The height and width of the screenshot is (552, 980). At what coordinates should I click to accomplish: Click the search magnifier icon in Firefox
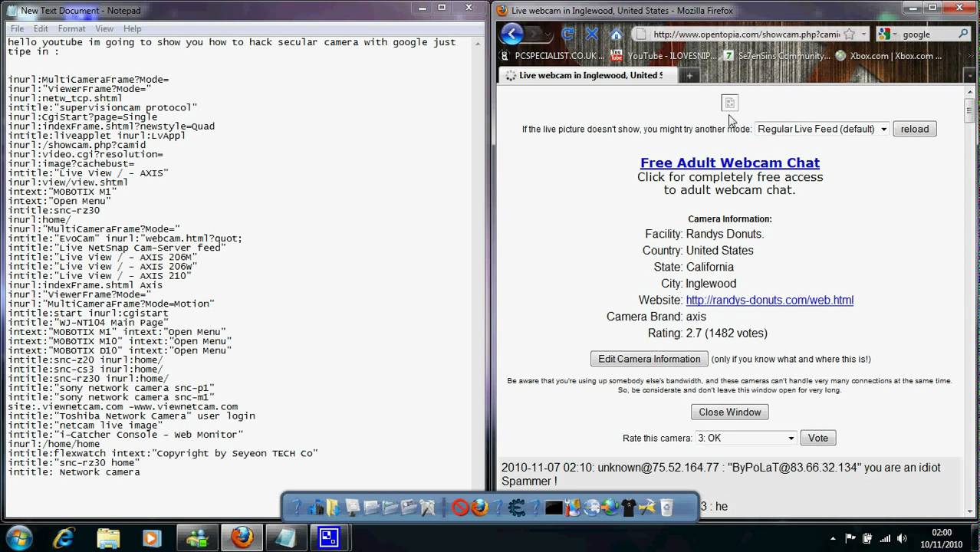[963, 34]
